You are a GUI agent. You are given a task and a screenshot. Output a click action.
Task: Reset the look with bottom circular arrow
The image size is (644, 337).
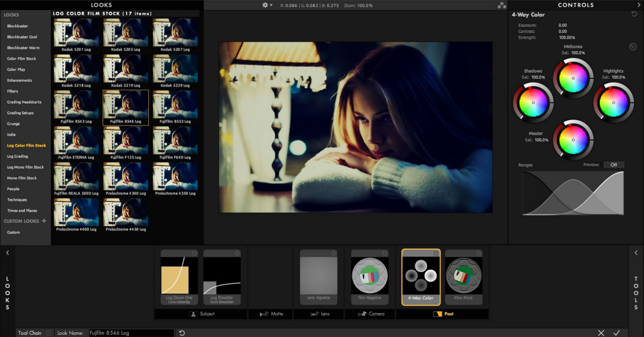click(x=182, y=333)
